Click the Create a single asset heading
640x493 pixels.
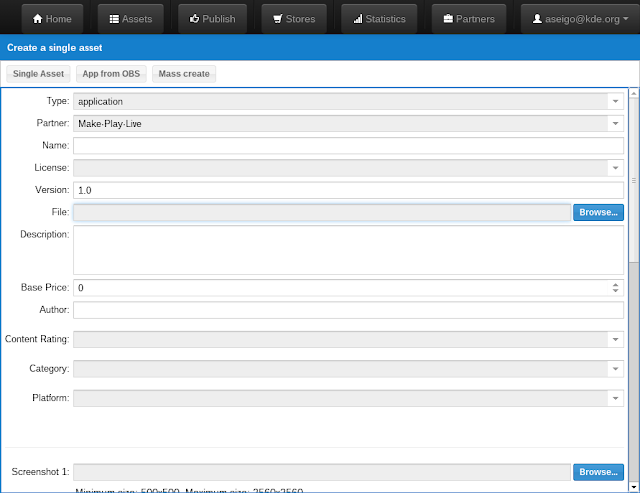[x=55, y=48]
